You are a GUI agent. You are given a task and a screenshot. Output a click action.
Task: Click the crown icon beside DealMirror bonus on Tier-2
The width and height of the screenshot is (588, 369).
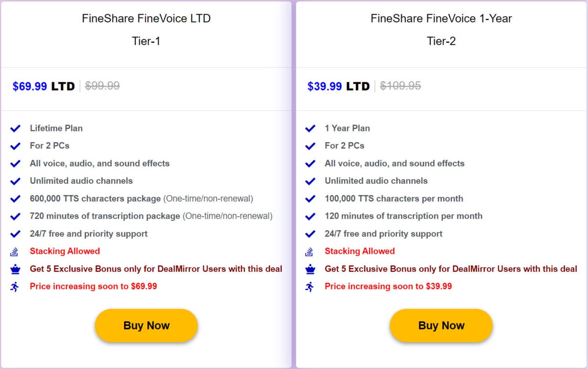[310, 269]
